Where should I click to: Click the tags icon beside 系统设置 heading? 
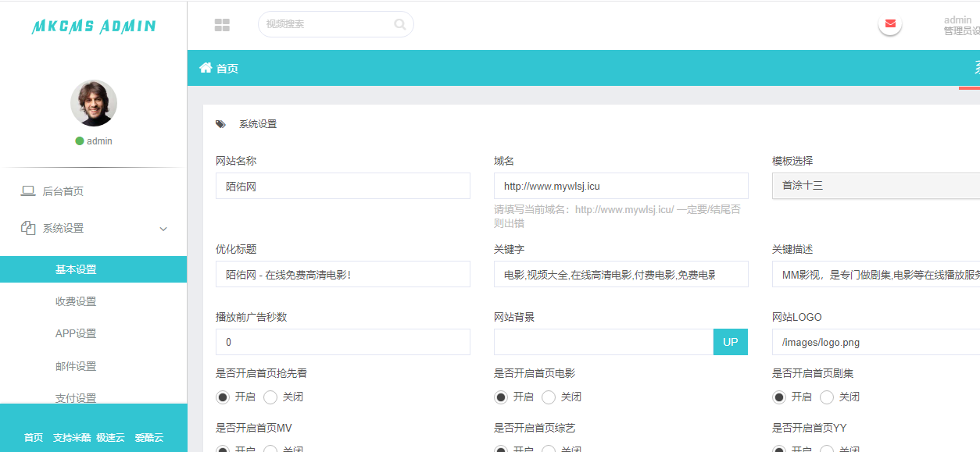pos(221,124)
